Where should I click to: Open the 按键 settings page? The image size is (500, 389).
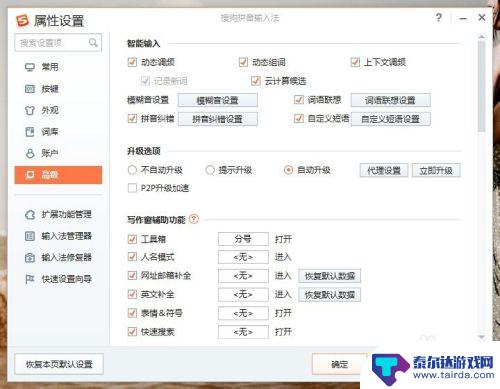click(x=58, y=89)
